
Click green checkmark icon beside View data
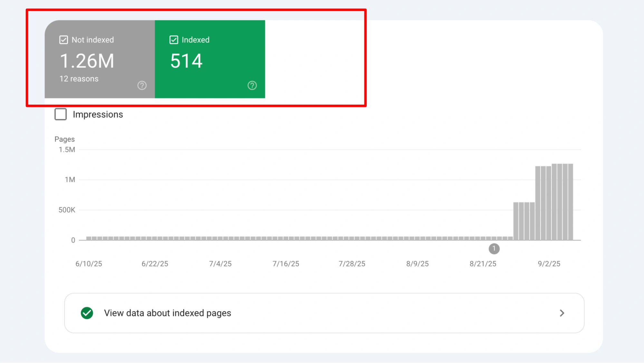pos(87,313)
